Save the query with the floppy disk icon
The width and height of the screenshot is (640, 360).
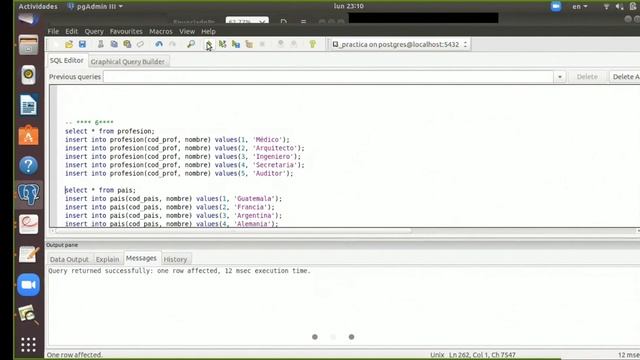(x=82, y=44)
